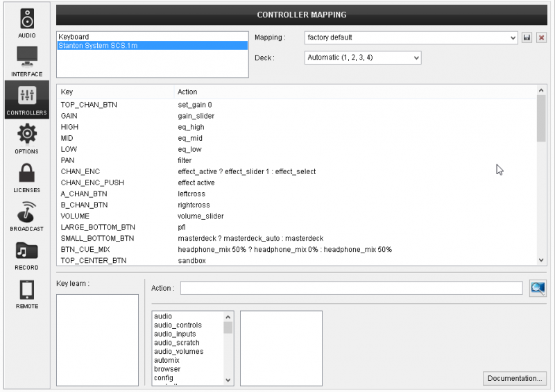Click the Key learn box

97,340
